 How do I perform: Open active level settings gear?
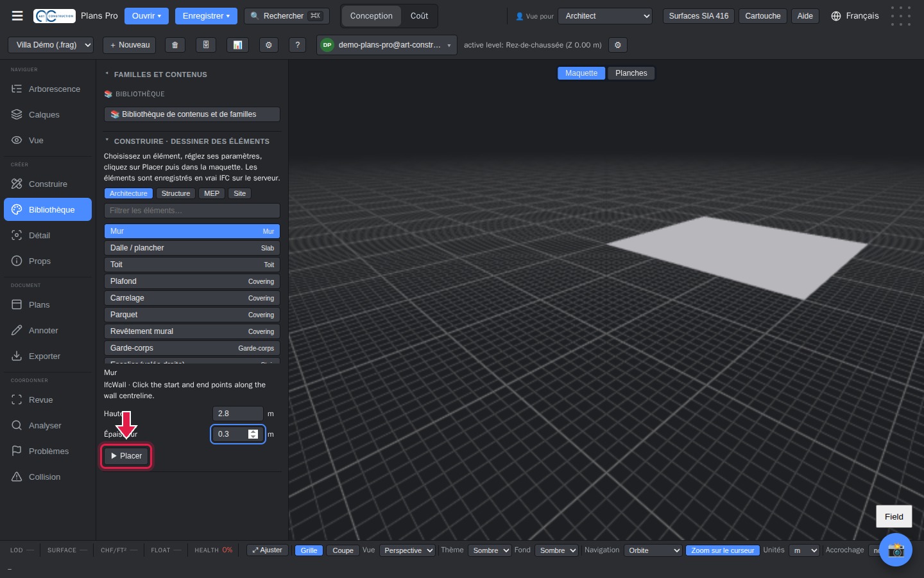coord(618,45)
